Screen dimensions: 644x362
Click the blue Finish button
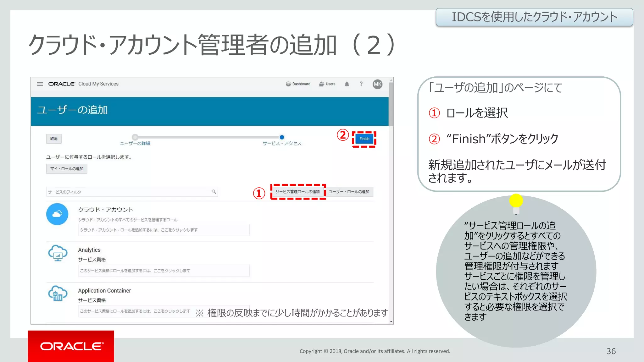click(x=364, y=139)
